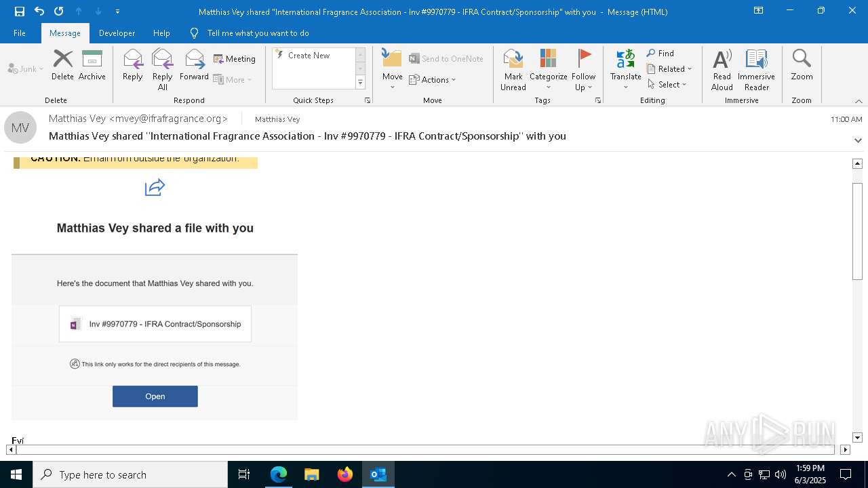The width and height of the screenshot is (868, 488).
Task: Open Task View on taskbar
Action: (x=244, y=474)
